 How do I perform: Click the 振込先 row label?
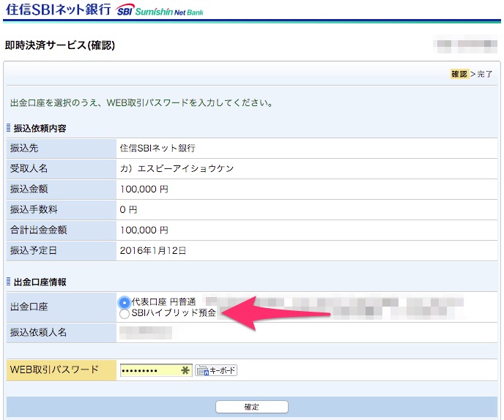point(24,148)
